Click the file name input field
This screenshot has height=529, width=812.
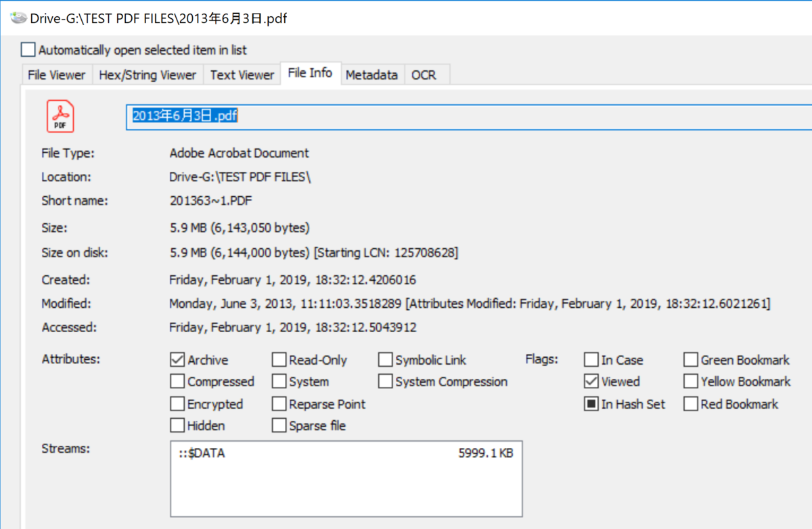click(x=469, y=116)
